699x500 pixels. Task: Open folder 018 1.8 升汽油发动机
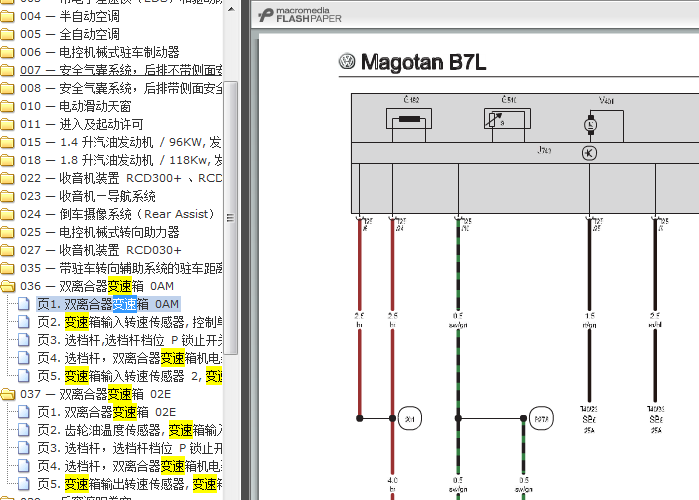[121, 160]
